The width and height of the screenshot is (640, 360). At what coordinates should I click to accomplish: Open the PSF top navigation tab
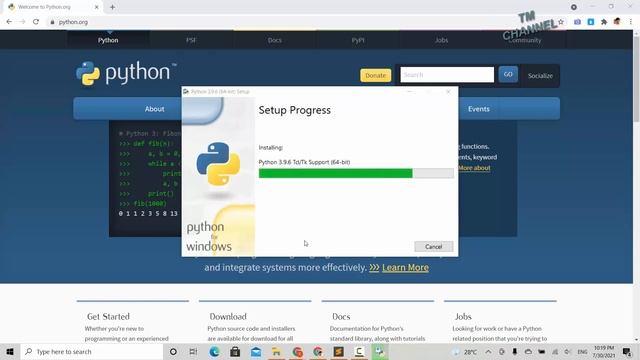tap(191, 40)
